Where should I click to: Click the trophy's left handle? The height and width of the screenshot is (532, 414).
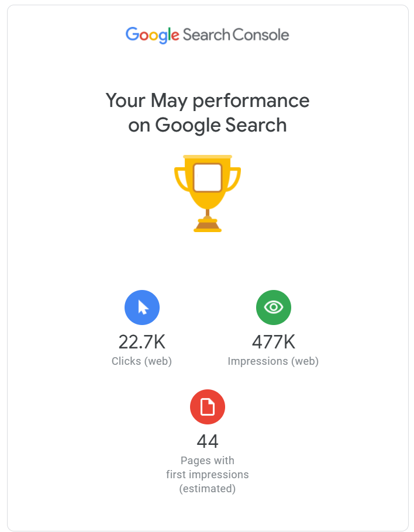click(x=181, y=179)
